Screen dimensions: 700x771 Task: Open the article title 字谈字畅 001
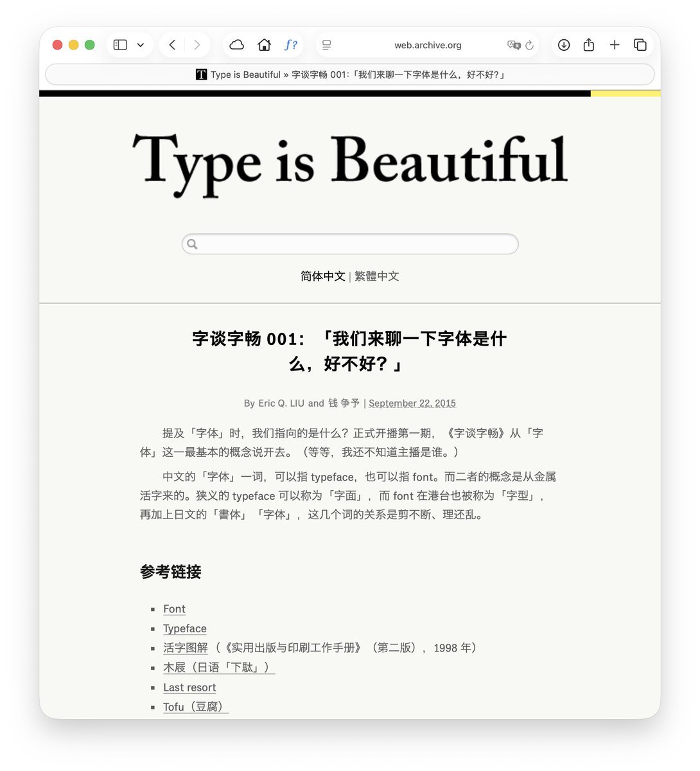point(350,351)
